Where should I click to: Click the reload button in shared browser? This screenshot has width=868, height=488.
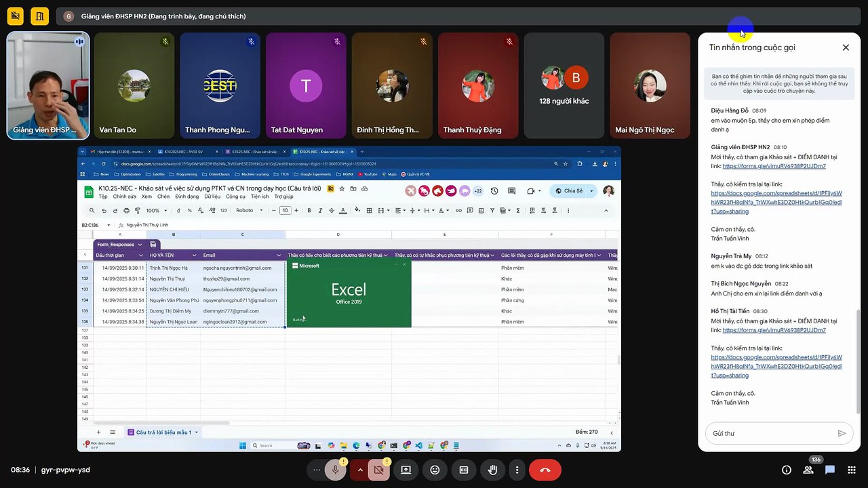[102, 164]
